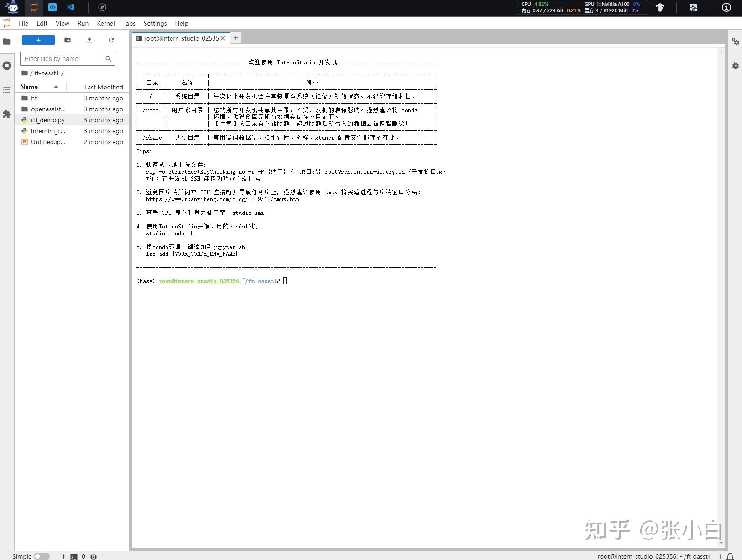Open the File menu
Image resolution: width=742 pixels, height=560 pixels.
[x=23, y=23]
